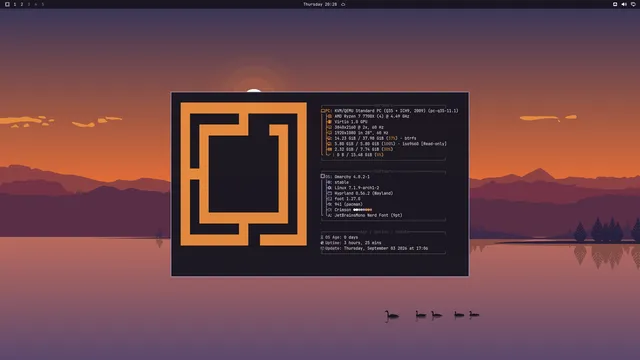The image size is (640, 360).
Task: Click the OS icon beside Omarchy version
Action: (x=322, y=176)
